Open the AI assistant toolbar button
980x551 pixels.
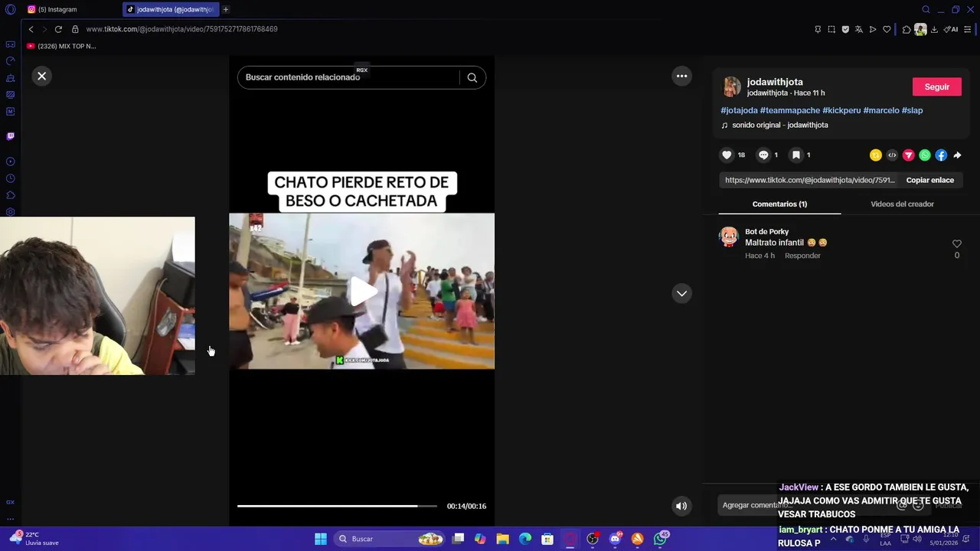951,29
